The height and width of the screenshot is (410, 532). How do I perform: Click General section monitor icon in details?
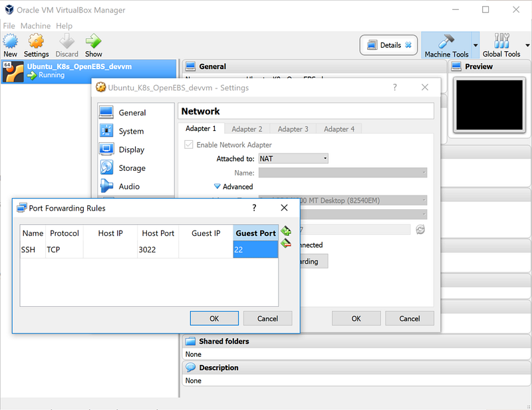190,66
